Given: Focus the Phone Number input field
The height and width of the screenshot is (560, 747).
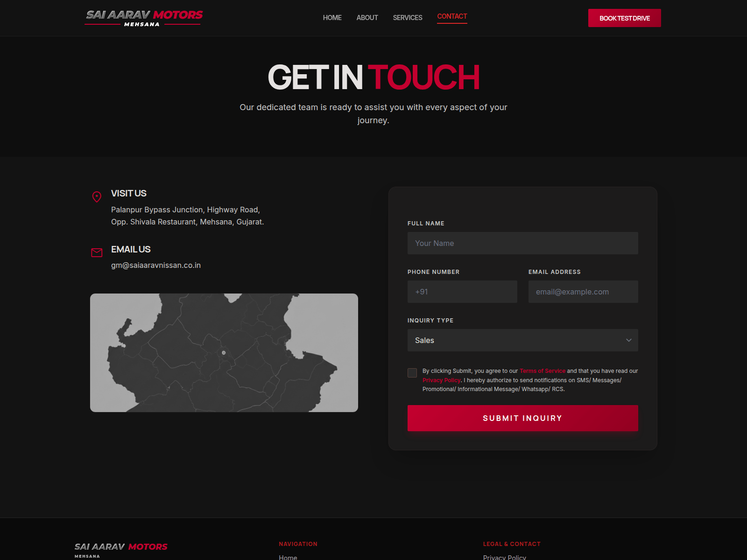Looking at the screenshot, I should (462, 292).
